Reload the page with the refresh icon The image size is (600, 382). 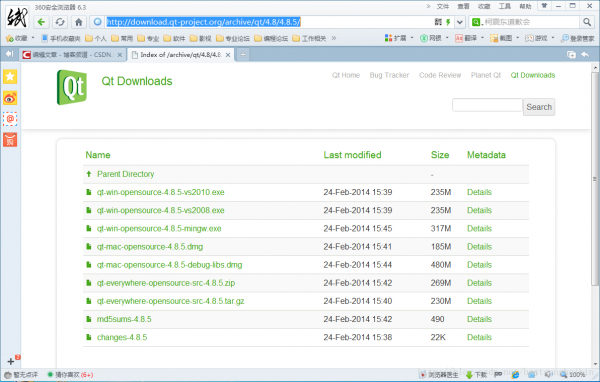pyautogui.click(x=60, y=22)
